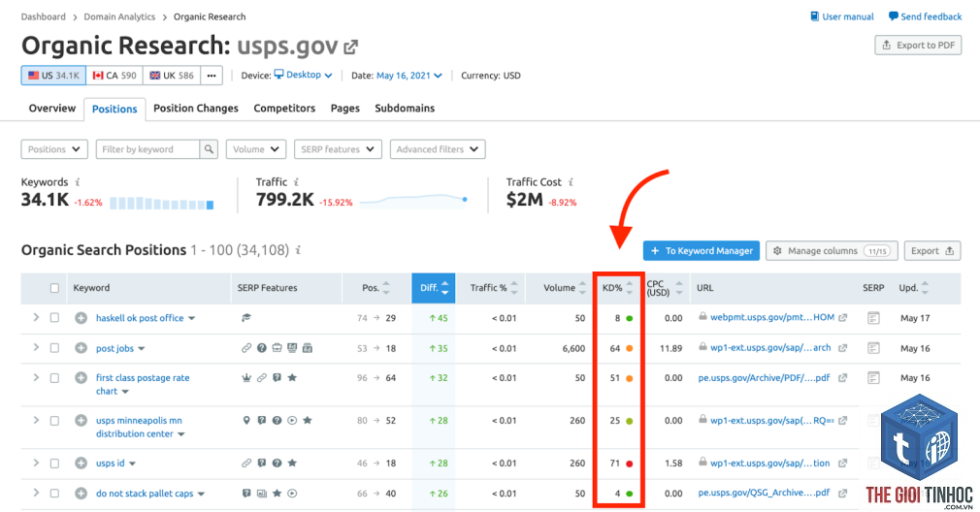Add 'usps id' keyword via plus icon
Screen dimensions: 980x512
pos(81,464)
